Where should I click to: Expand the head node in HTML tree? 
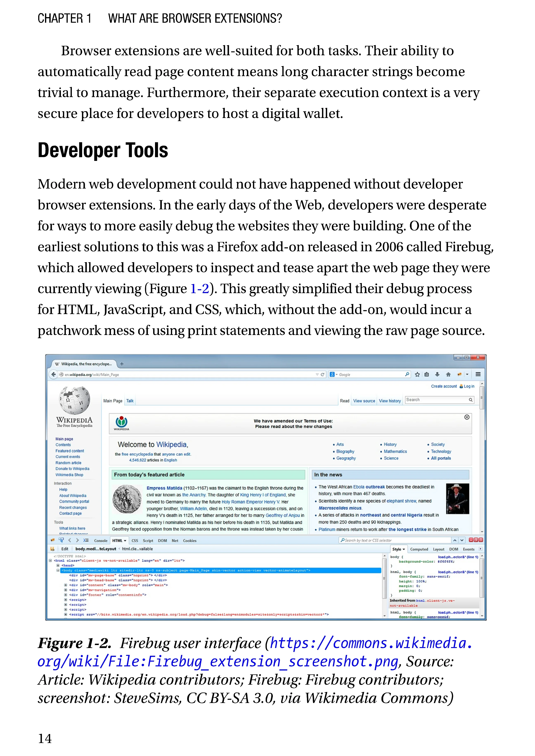(58, 565)
